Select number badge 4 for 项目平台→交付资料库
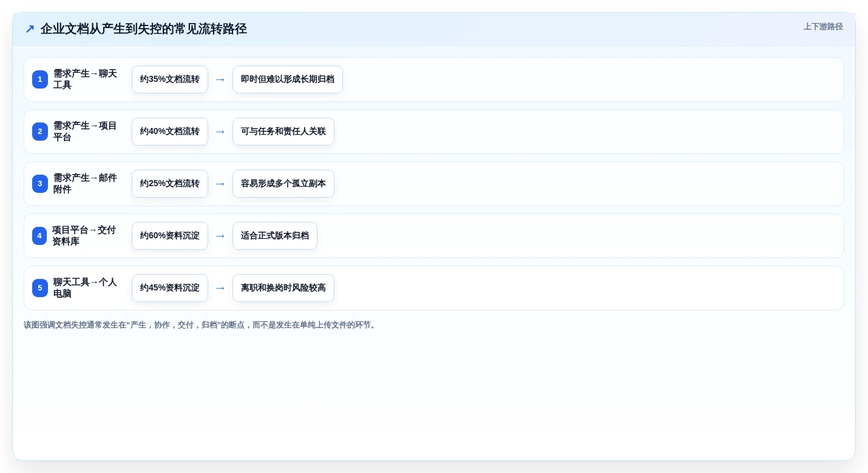 click(x=39, y=236)
